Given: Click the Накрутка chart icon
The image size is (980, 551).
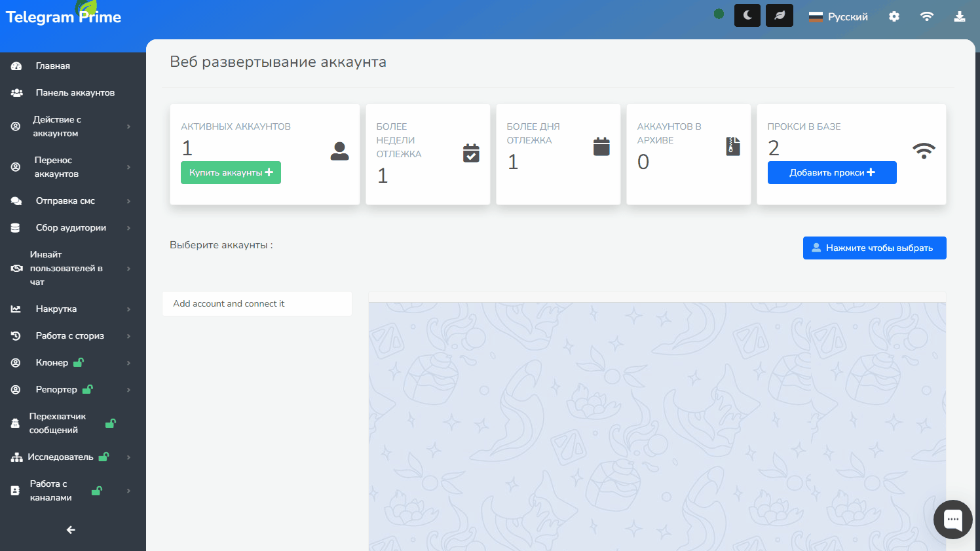Looking at the screenshot, I should (x=16, y=309).
